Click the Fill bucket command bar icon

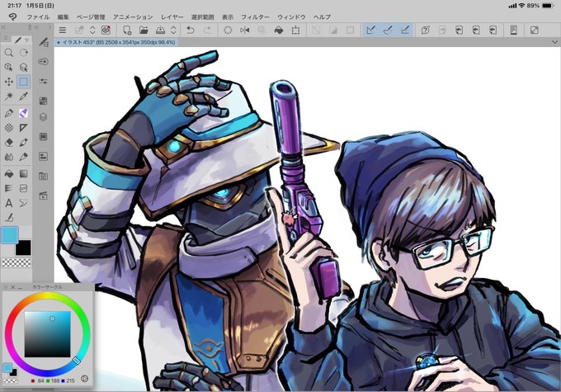[279, 31]
